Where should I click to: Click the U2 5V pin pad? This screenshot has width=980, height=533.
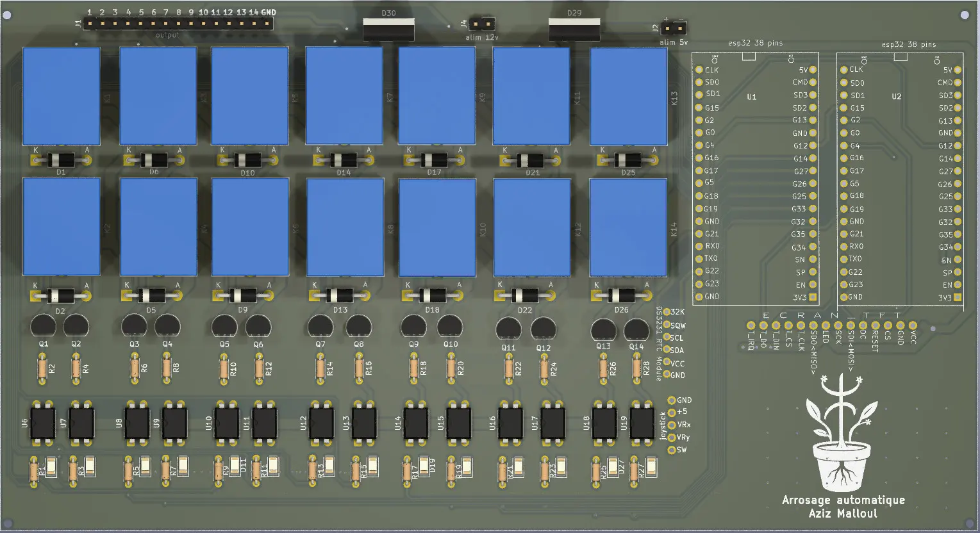(x=958, y=70)
